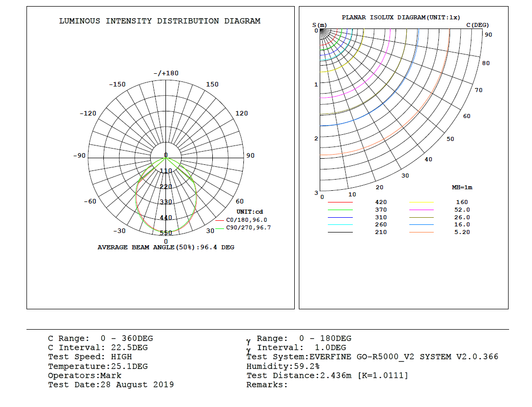532x407 pixels.
Task: Select the green 370 lux legend line
Action: (340, 210)
